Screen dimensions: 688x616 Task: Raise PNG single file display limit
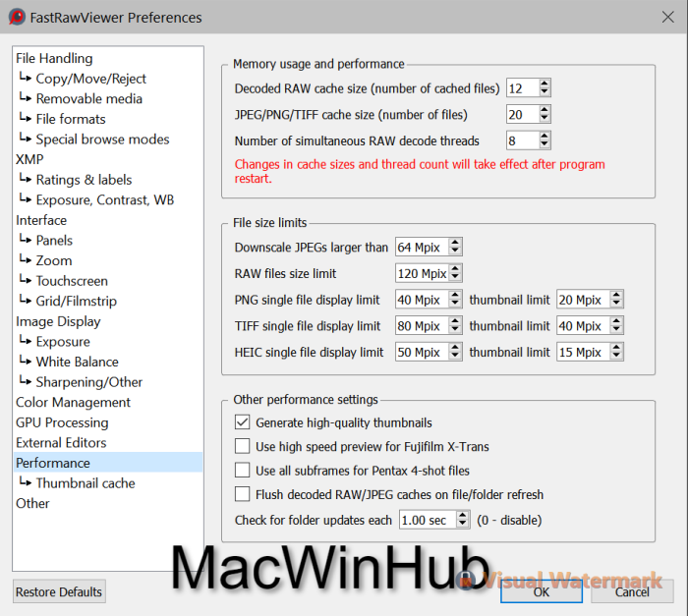coord(455,296)
